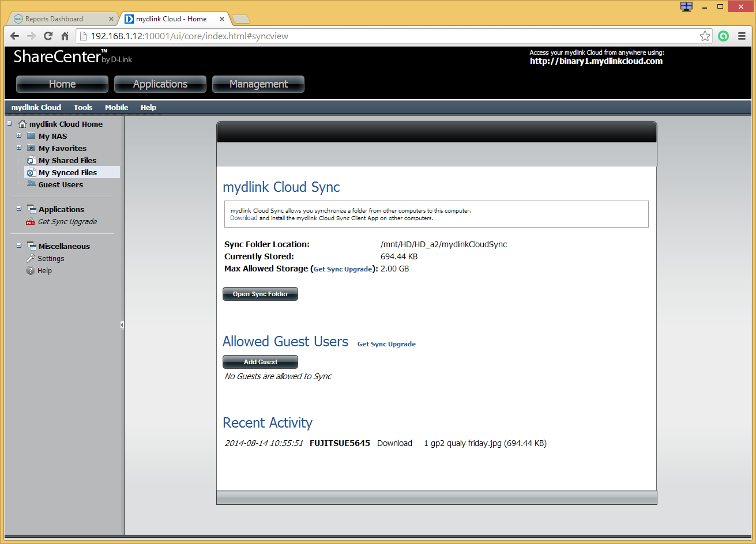Click the Home navigation button
756x544 pixels.
(62, 84)
